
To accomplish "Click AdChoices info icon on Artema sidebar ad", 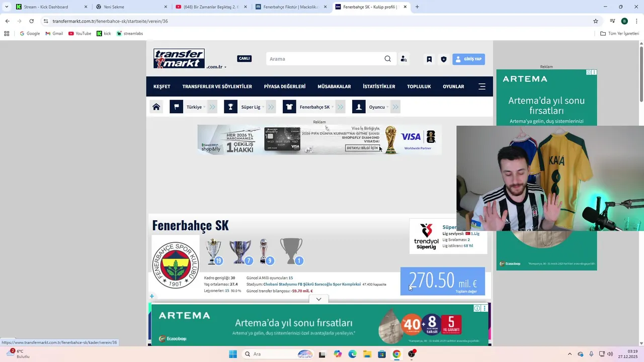I will pos(589,72).
